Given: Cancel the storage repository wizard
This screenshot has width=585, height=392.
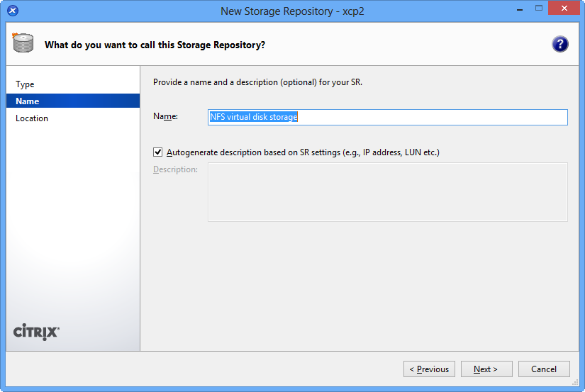Looking at the screenshot, I should 544,369.
